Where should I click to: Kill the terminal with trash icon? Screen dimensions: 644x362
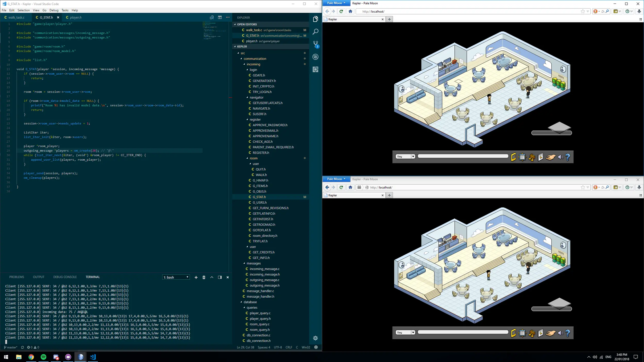pyautogui.click(x=204, y=277)
